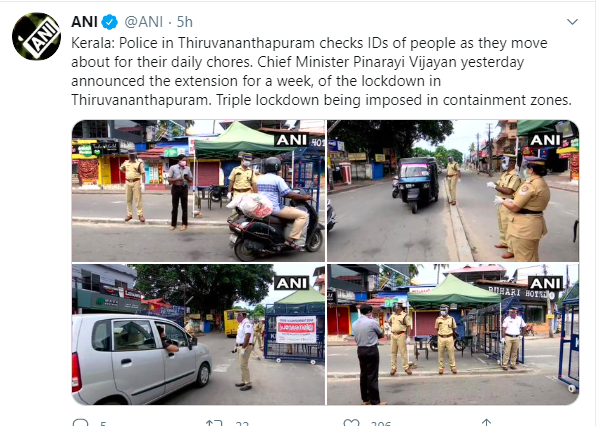Expand the tweet options chevron menu
The height and width of the screenshot is (426, 596).
(x=572, y=22)
